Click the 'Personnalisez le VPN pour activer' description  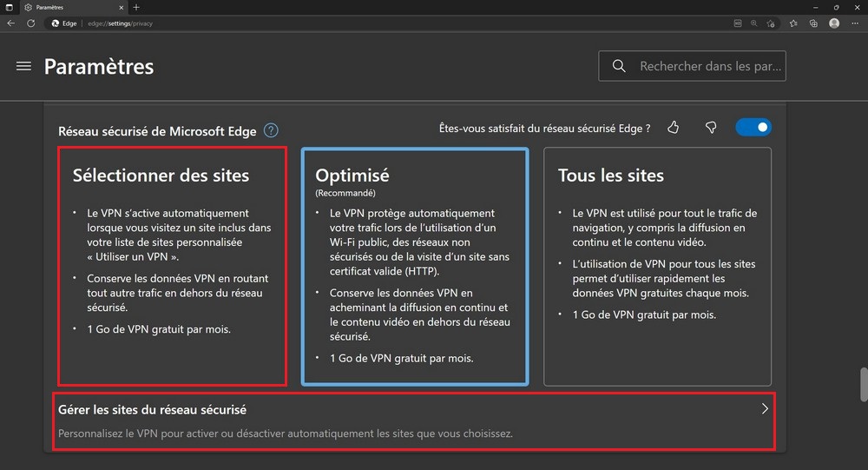pos(285,434)
